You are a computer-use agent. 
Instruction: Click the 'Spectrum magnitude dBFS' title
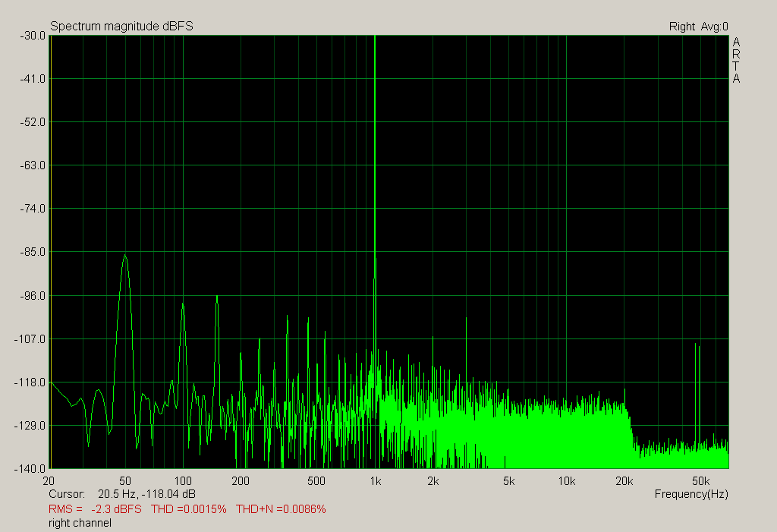(122, 27)
